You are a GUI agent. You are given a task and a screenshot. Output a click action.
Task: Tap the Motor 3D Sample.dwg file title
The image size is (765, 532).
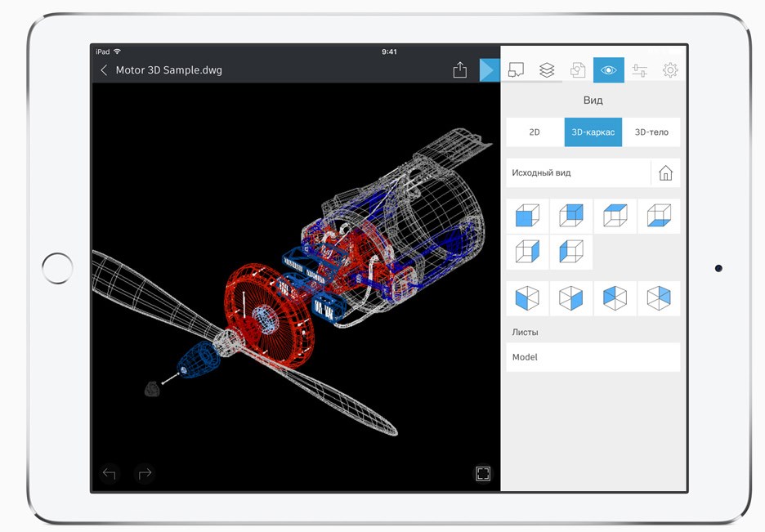169,70
